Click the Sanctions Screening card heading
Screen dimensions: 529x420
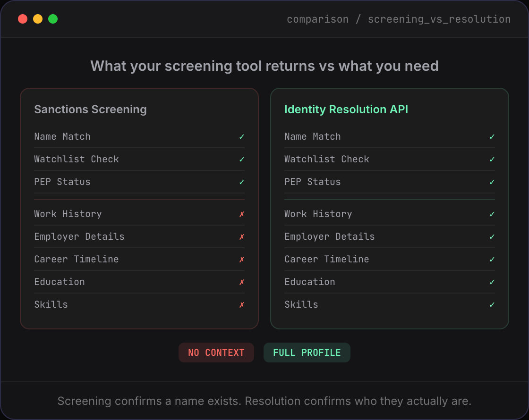point(90,109)
